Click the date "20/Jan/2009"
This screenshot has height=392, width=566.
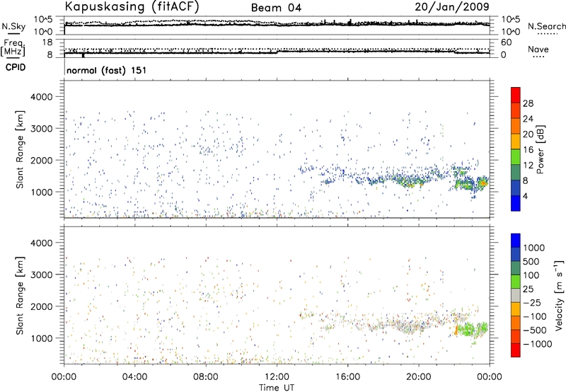tap(452, 7)
